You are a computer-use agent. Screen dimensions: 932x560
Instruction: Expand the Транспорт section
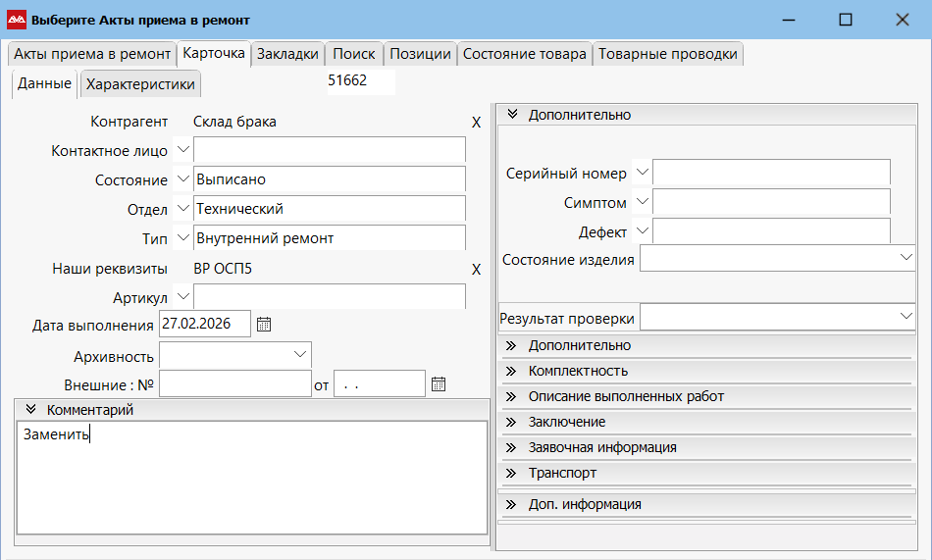(510, 473)
